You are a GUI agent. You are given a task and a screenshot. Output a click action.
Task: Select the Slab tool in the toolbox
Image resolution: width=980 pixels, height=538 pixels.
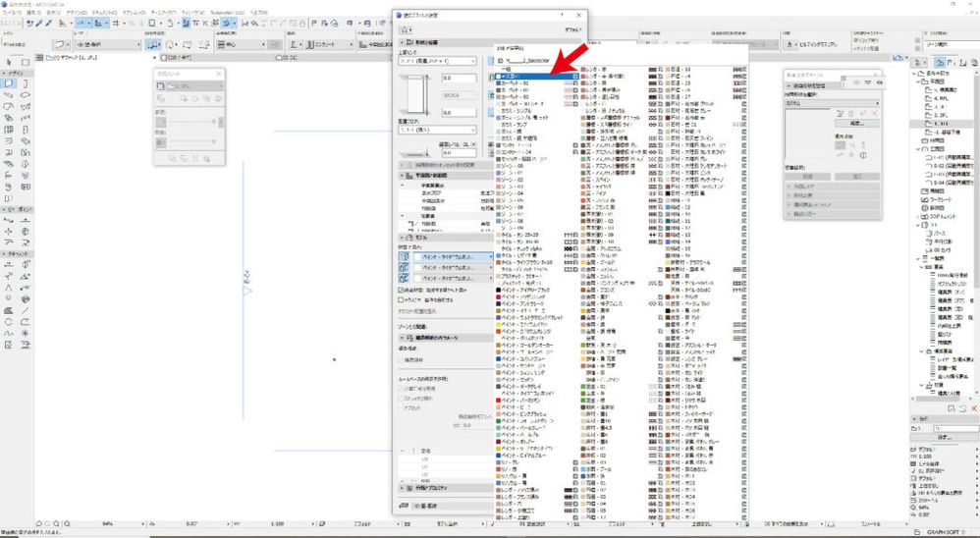pos(26,95)
